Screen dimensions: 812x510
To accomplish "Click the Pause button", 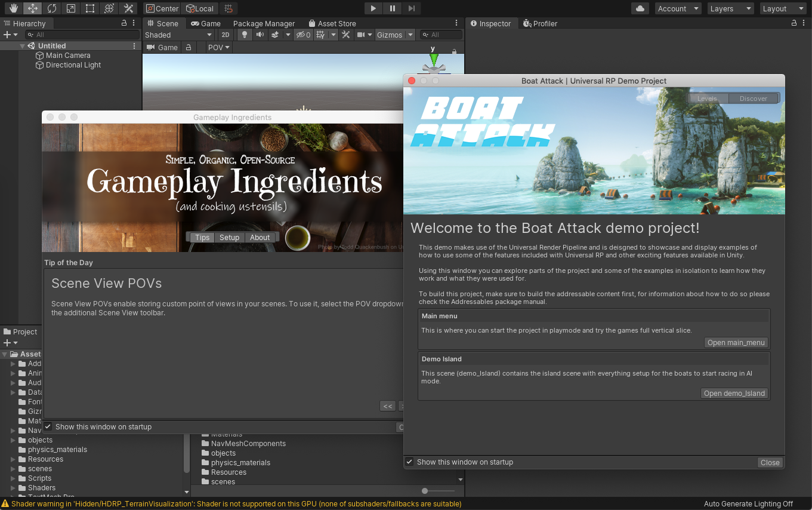I will coord(392,8).
